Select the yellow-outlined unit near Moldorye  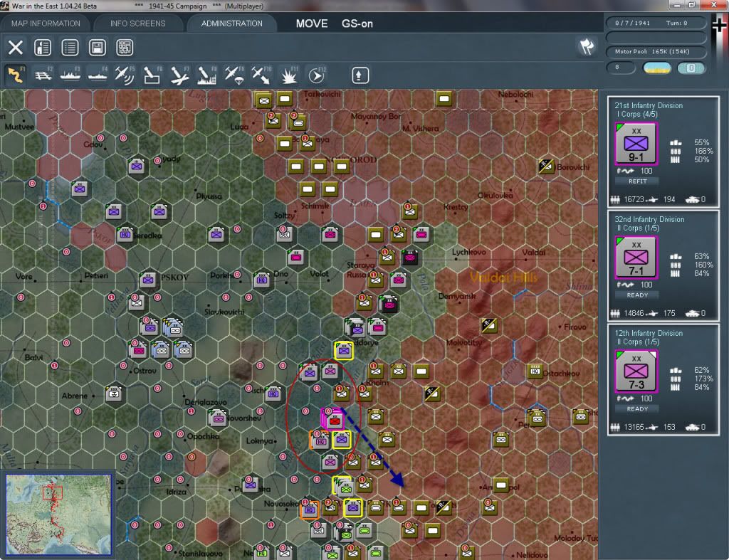pos(344,350)
